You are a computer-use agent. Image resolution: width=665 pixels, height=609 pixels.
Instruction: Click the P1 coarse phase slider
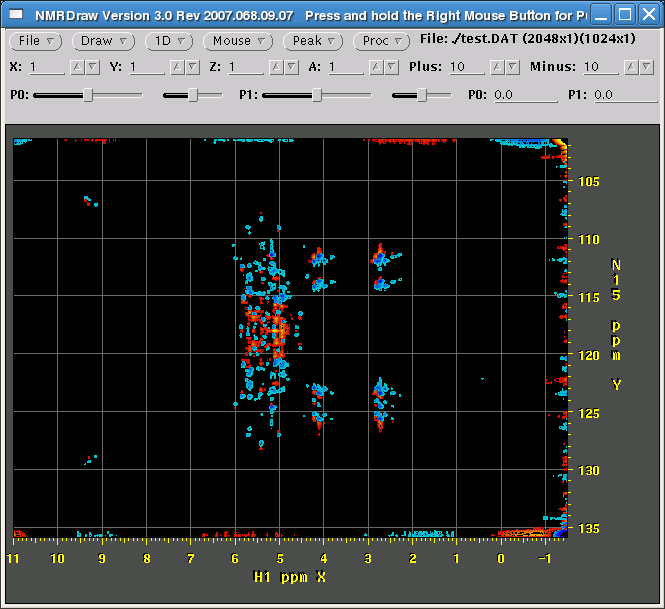pos(316,95)
